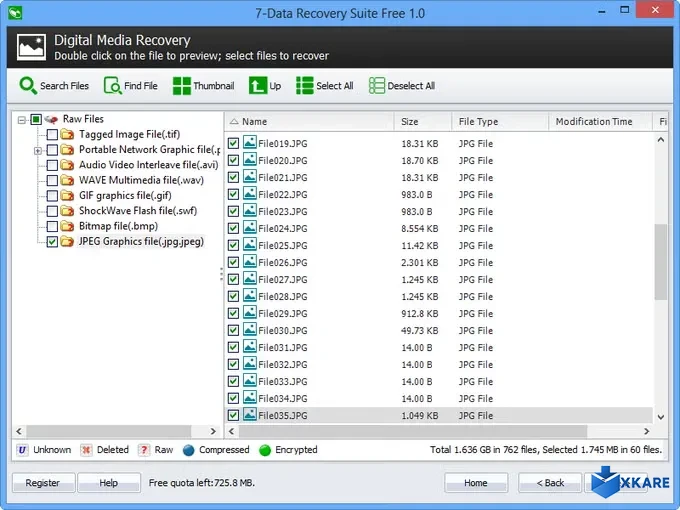
Task: Click the File022.JPG image icon
Action: click(x=249, y=193)
